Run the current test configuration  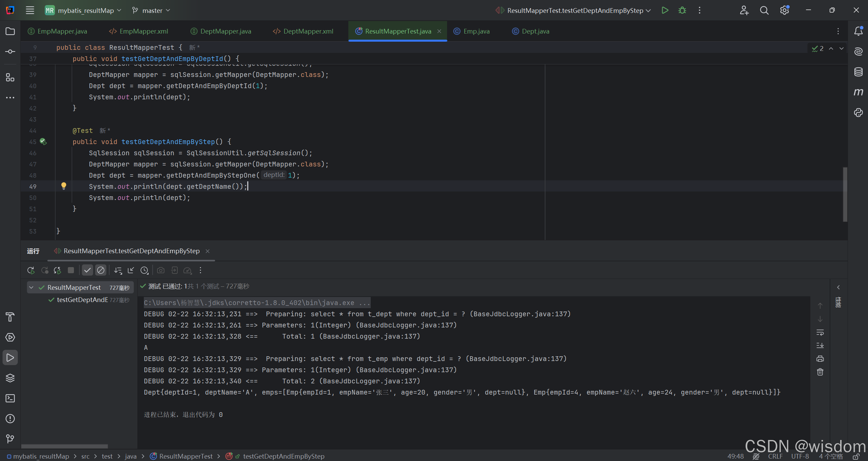coord(665,10)
